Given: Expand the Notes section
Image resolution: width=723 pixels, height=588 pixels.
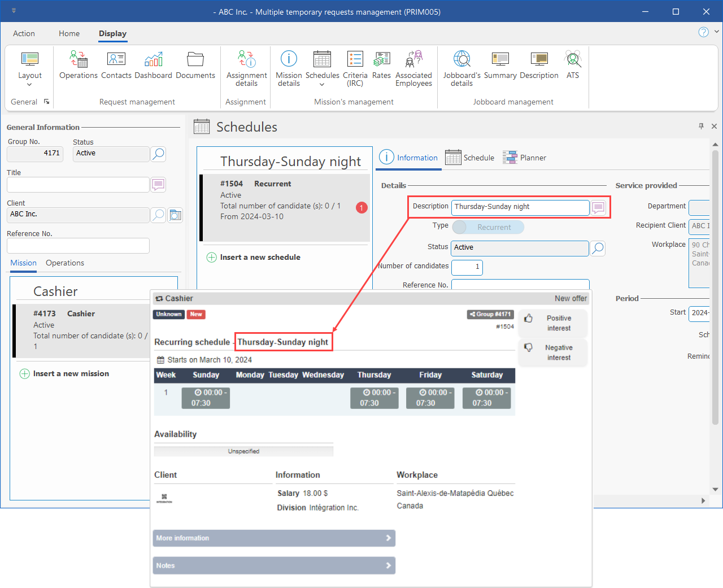Looking at the screenshot, I should (x=274, y=565).
